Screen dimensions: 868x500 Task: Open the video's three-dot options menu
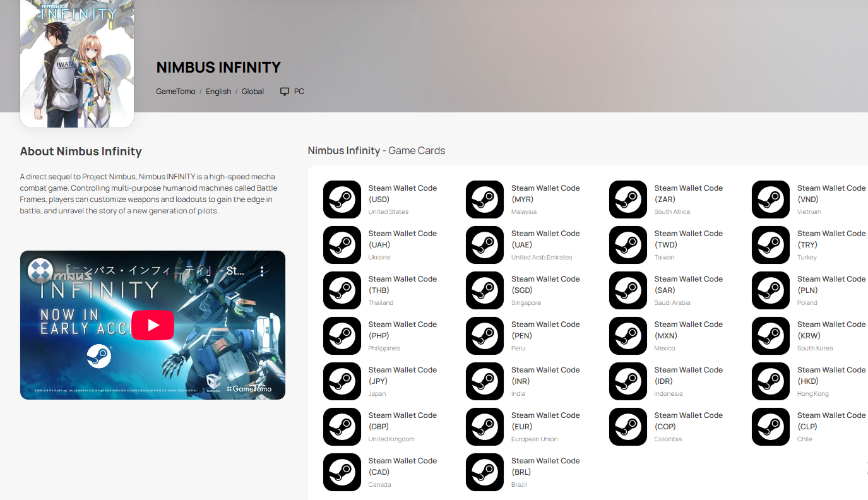pyautogui.click(x=262, y=271)
